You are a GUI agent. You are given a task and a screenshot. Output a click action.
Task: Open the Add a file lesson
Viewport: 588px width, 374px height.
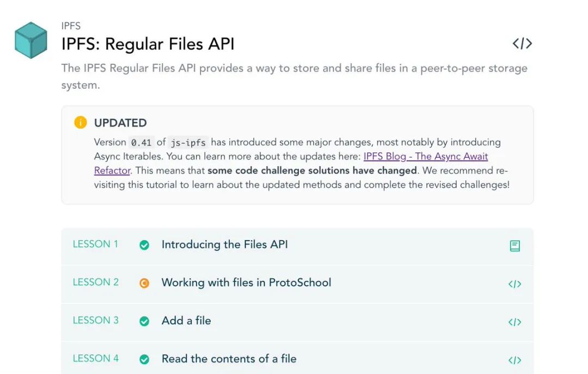186,321
